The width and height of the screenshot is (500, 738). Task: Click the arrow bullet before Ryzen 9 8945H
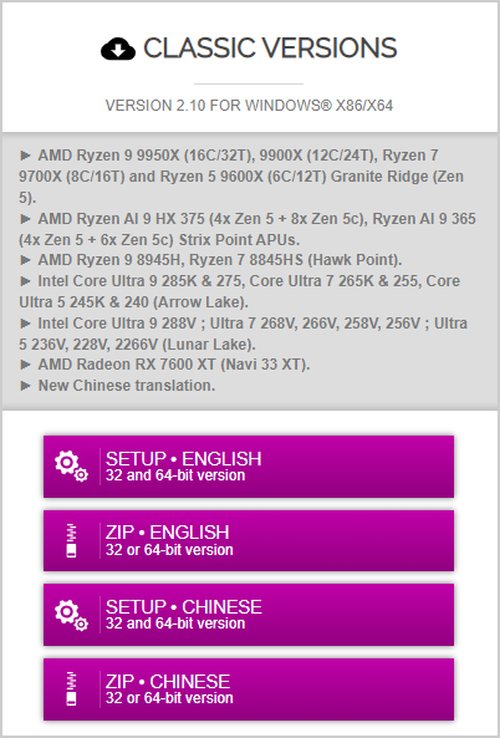pos(25,260)
